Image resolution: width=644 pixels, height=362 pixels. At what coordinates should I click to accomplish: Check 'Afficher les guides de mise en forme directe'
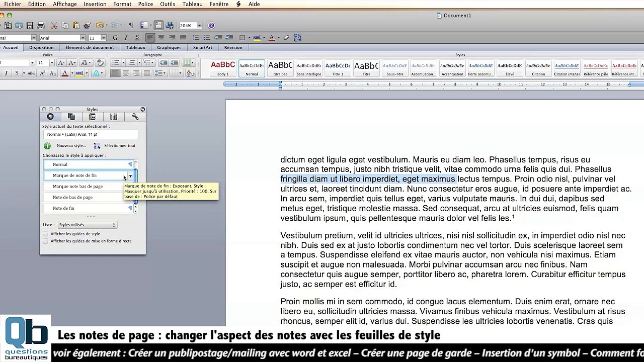coord(46,241)
